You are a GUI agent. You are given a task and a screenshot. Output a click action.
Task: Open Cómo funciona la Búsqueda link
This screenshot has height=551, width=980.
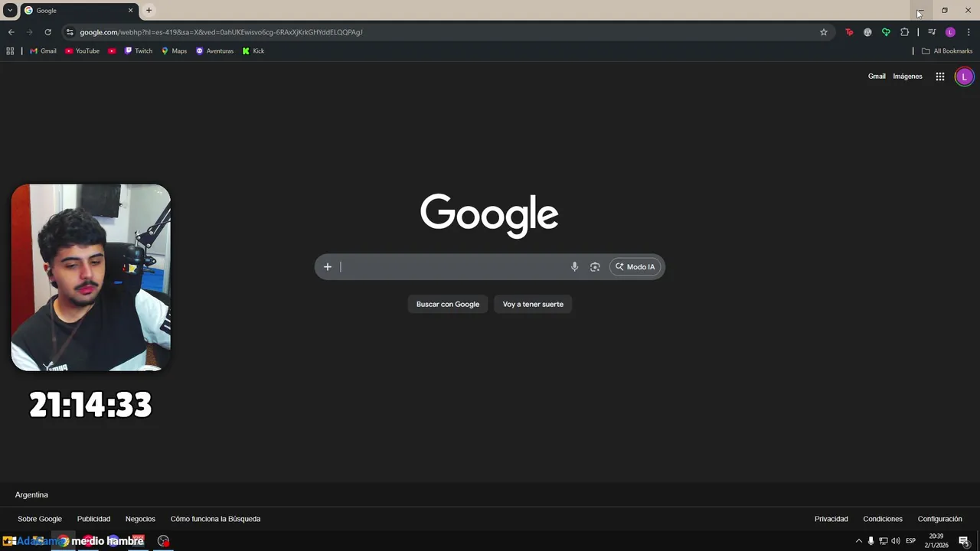(x=215, y=519)
